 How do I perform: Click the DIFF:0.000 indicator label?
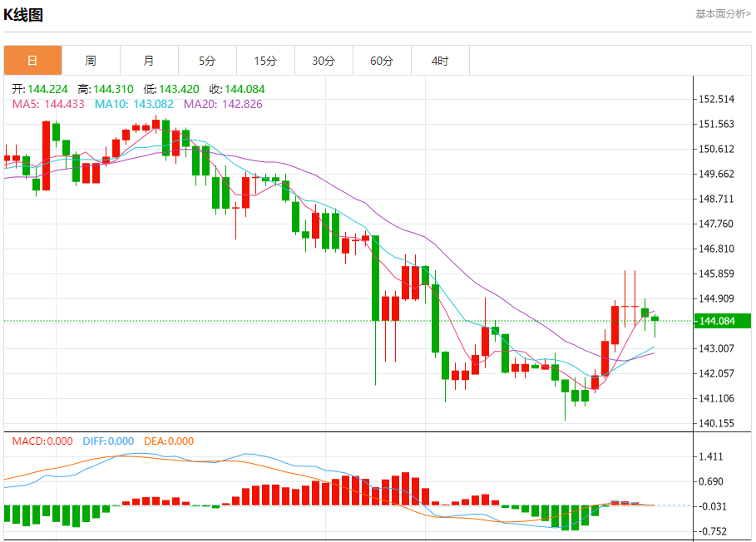108,441
